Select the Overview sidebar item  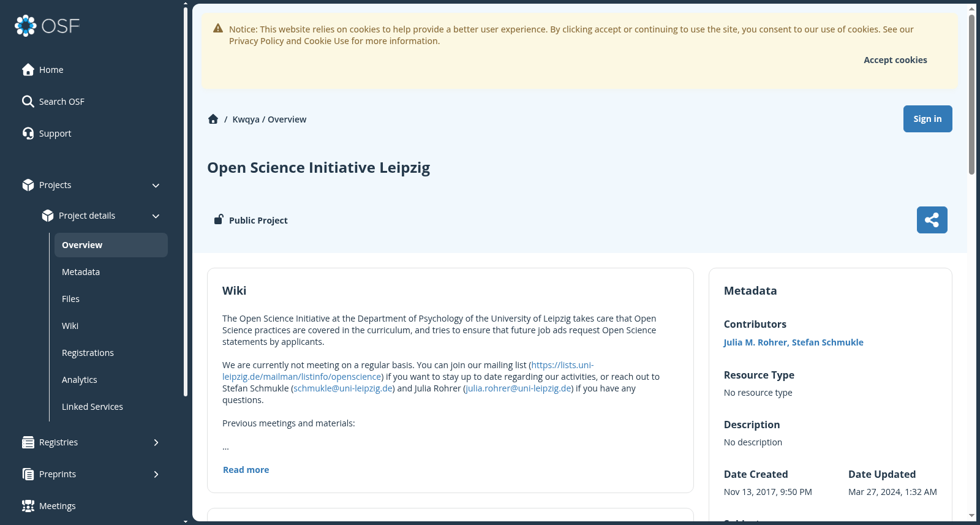click(x=111, y=245)
